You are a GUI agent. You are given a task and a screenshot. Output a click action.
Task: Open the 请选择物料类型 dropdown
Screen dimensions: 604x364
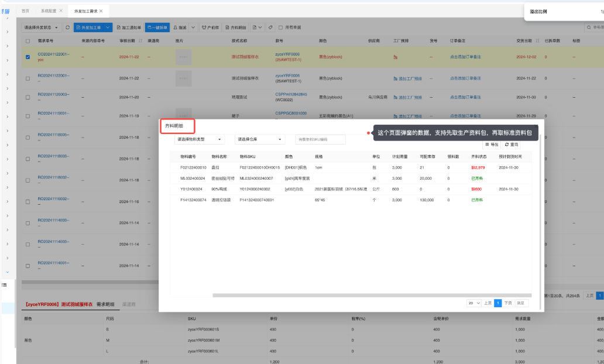pyautogui.click(x=199, y=139)
